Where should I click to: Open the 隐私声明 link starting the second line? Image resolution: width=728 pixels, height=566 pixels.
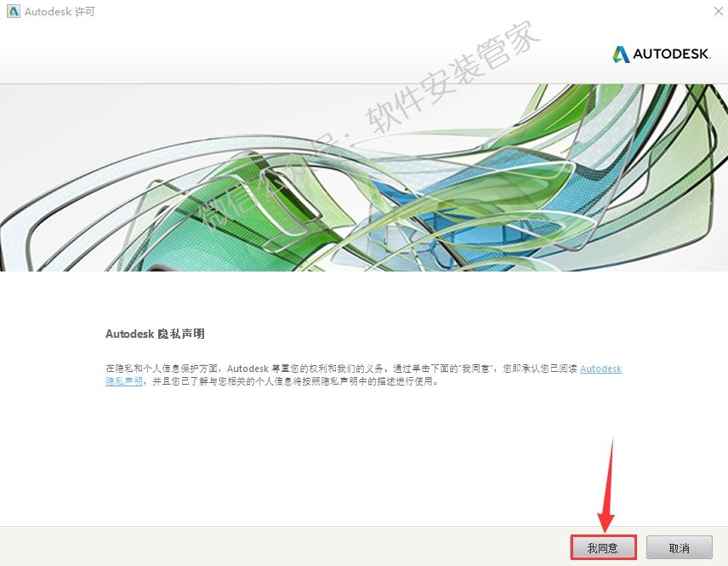[x=124, y=382]
